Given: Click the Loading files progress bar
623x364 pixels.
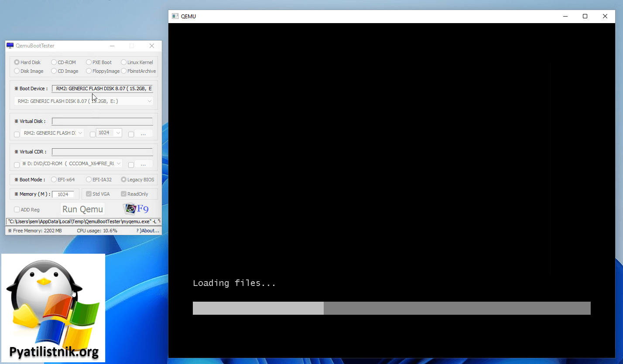Looking at the screenshot, I should 391,308.
